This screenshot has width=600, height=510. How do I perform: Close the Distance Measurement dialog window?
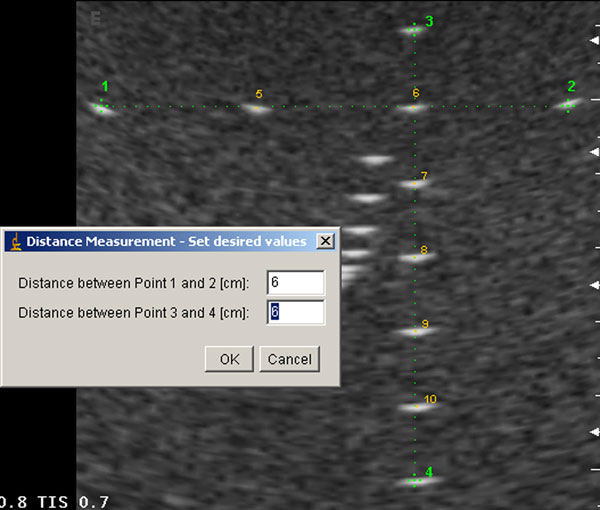pyautogui.click(x=326, y=241)
